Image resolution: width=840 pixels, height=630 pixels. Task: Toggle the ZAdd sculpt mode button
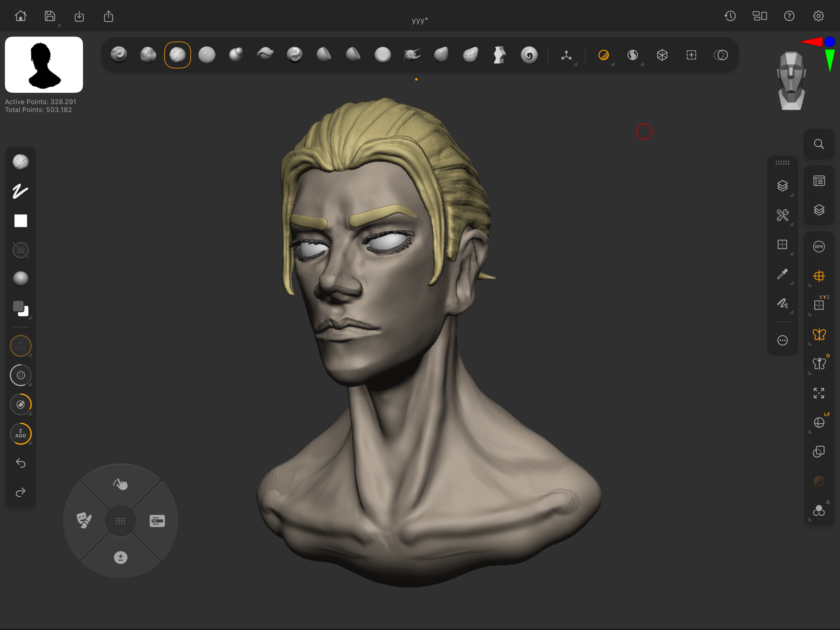click(20, 434)
